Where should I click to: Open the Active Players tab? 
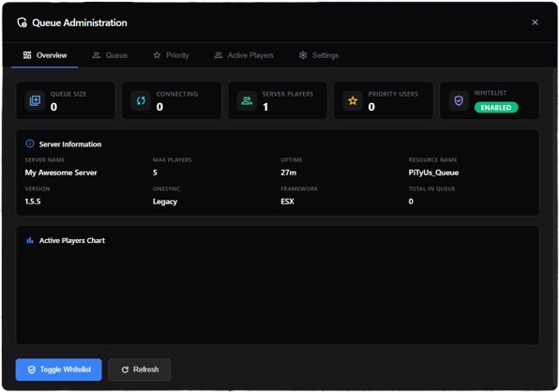(244, 55)
